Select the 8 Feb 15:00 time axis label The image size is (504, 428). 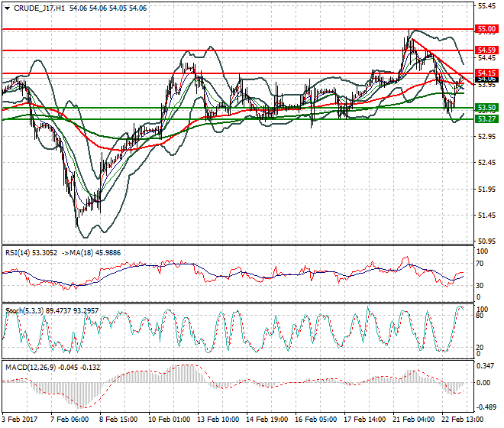tap(118, 420)
